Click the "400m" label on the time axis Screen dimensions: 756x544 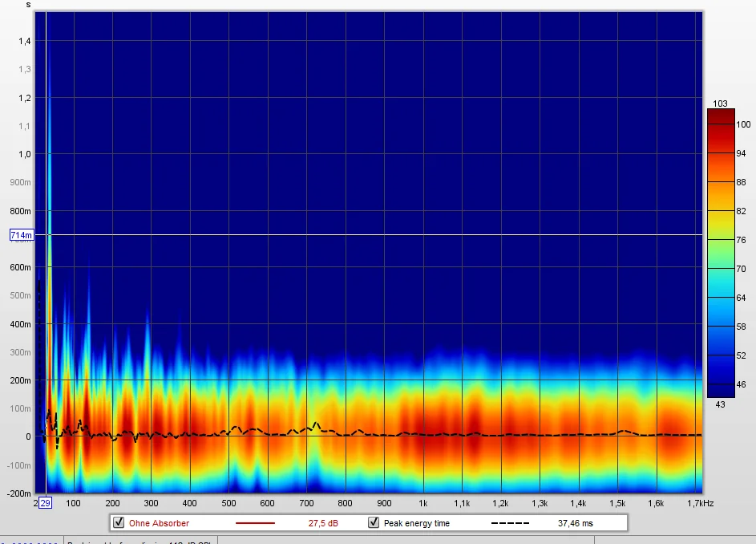click(x=20, y=324)
